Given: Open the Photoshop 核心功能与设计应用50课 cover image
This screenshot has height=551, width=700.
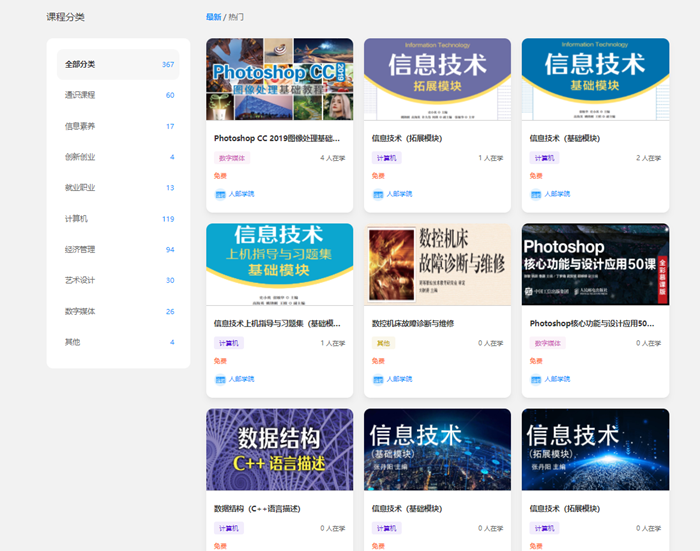Looking at the screenshot, I should tap(596, 264).
